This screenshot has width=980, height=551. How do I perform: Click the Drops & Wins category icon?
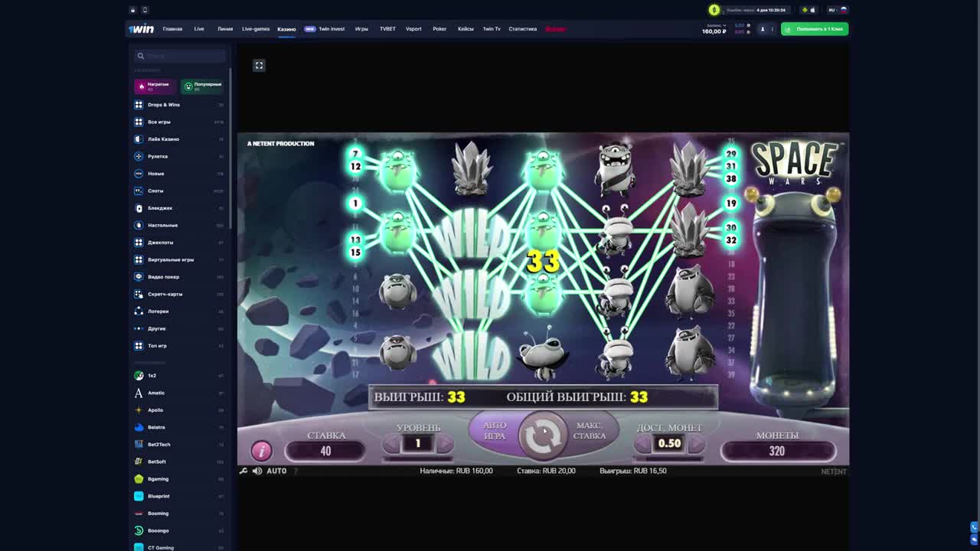tap(139, 105)
